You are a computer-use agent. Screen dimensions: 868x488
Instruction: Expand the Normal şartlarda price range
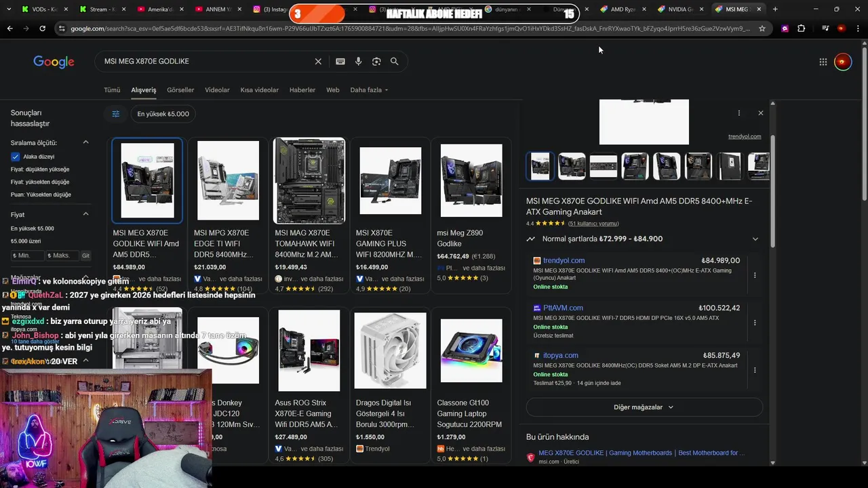point(755,239)
